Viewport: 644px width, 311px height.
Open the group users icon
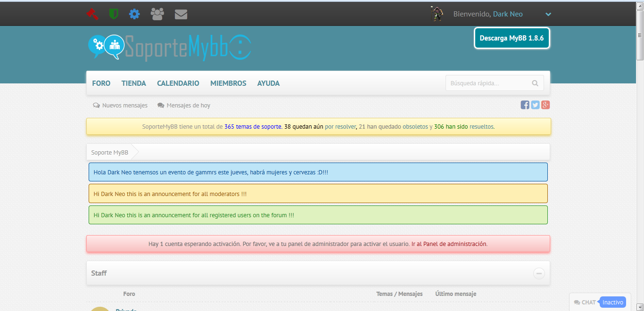coord(157,14)
